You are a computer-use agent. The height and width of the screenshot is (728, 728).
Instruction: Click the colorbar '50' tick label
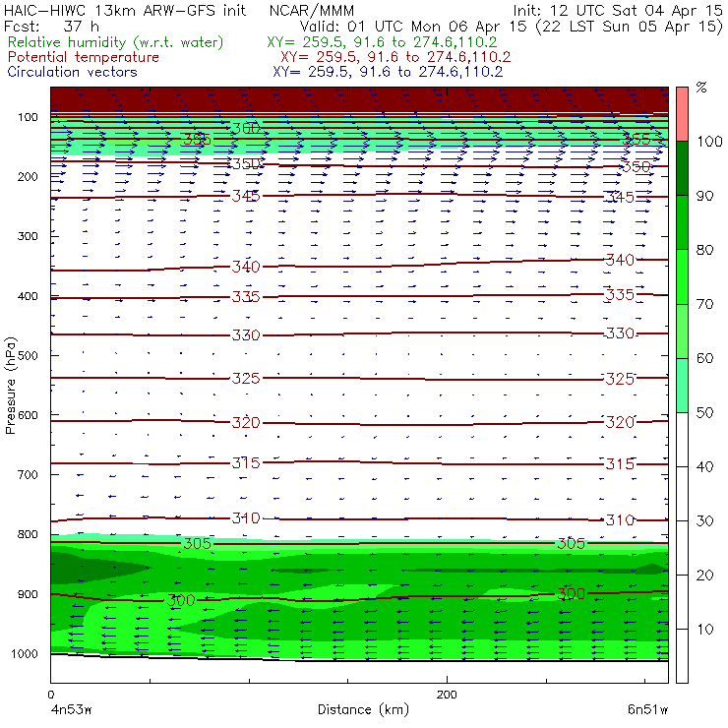704,413
